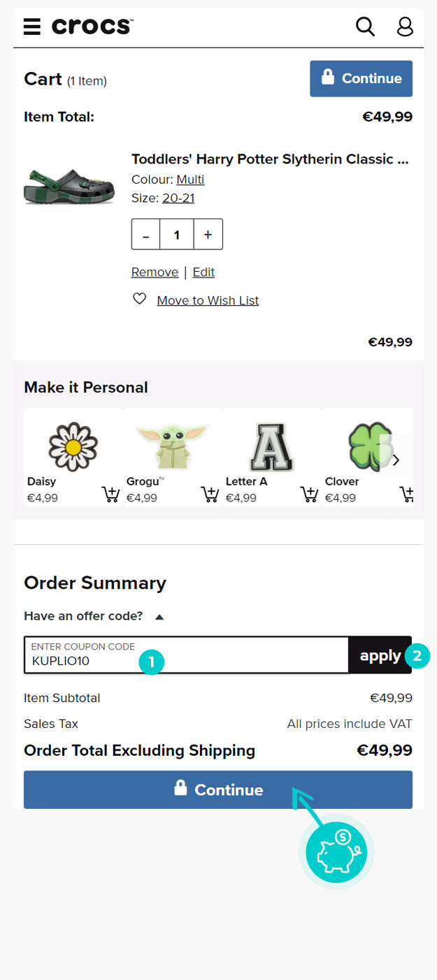Change the colour via Multi link
The image size is (437, 980).
tap(190, 180)
